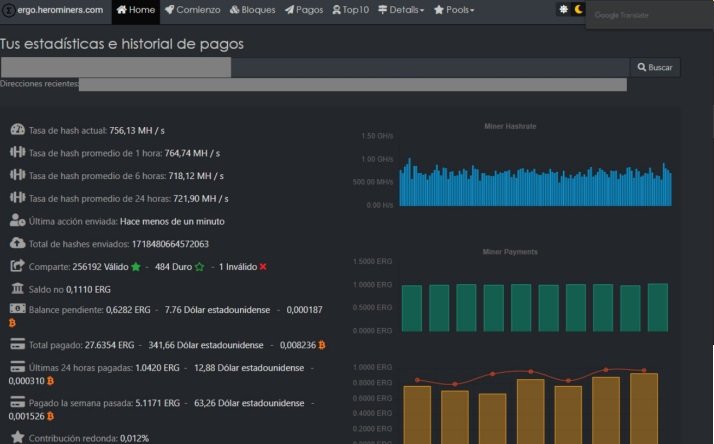Click the last share sent user-clock icon
The image size is (714, 444).
click(17, 221)
